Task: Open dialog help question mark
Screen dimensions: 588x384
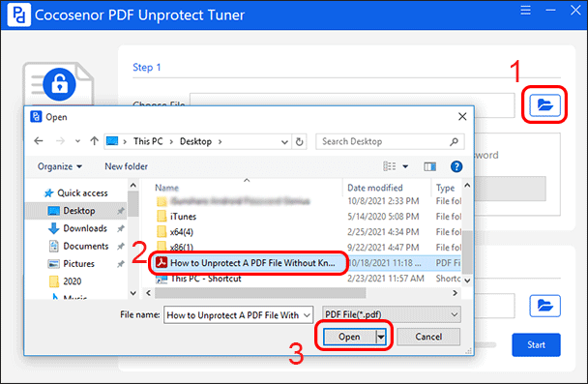Action: [x=456, y=166]
